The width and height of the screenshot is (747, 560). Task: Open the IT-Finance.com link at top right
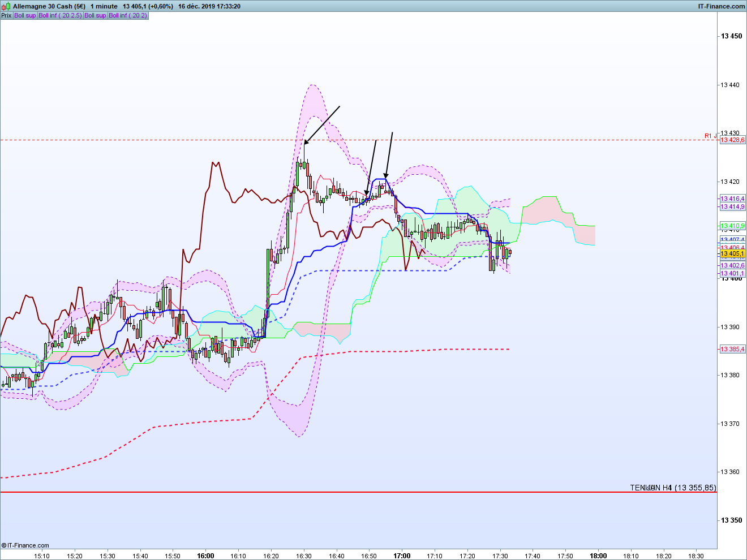[x=722, y=6]
